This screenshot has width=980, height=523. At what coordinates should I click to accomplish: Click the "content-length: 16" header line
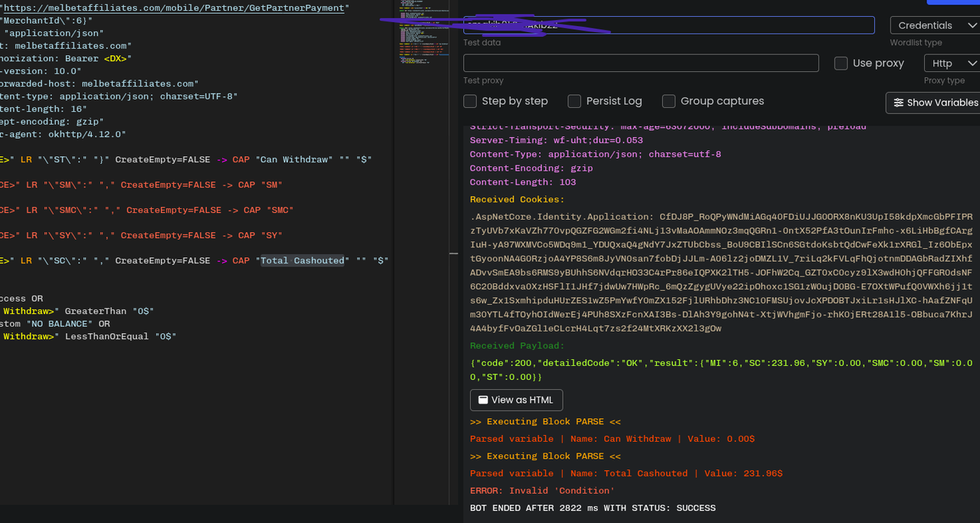[x=44, y=109]
